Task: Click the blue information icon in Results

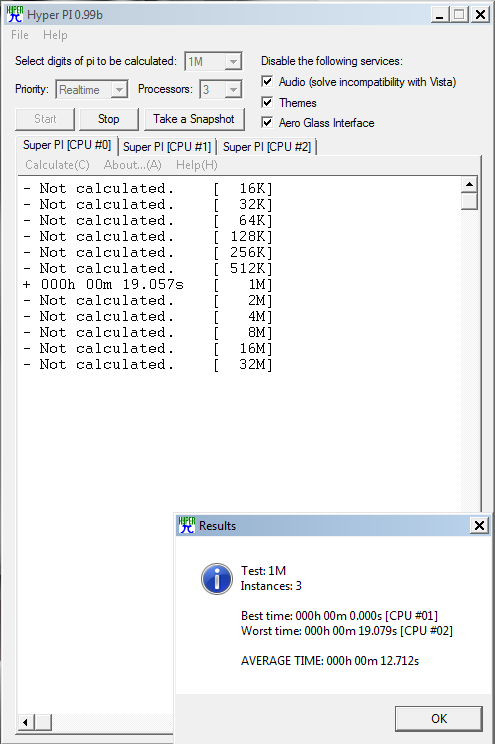Action: tap(217, 579)
